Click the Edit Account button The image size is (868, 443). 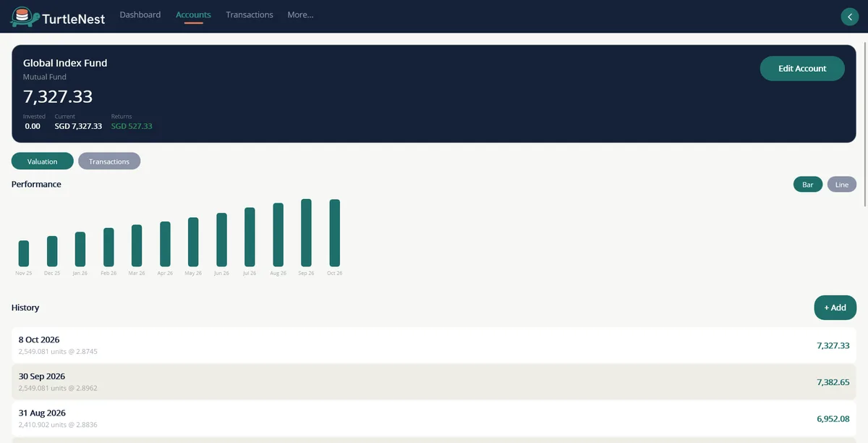click(802, 69)
